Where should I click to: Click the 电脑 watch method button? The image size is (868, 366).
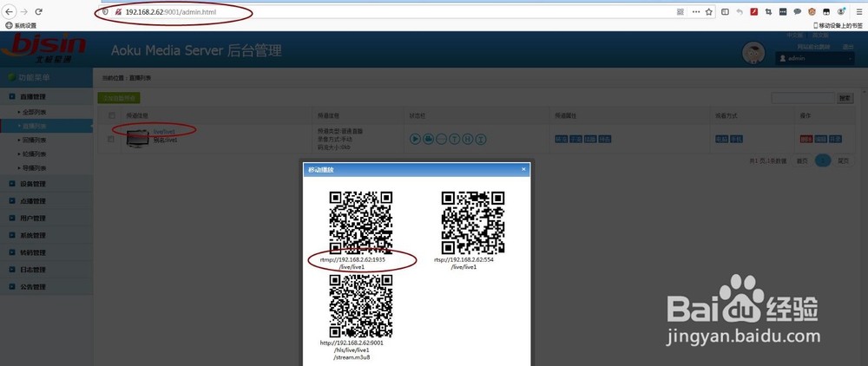722,140
